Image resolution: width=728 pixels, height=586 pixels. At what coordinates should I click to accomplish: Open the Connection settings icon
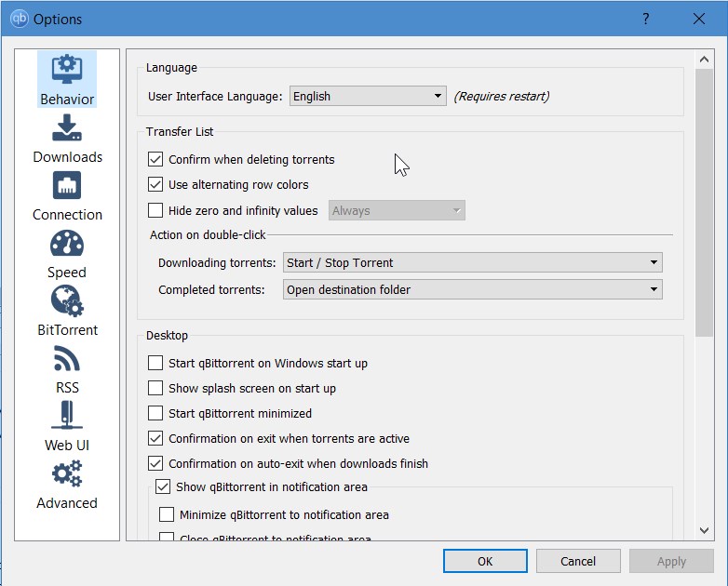coord(67,185)
